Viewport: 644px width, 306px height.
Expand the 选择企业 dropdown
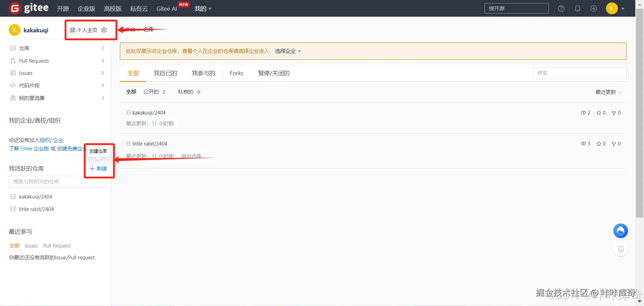click(x=288, y=51)
